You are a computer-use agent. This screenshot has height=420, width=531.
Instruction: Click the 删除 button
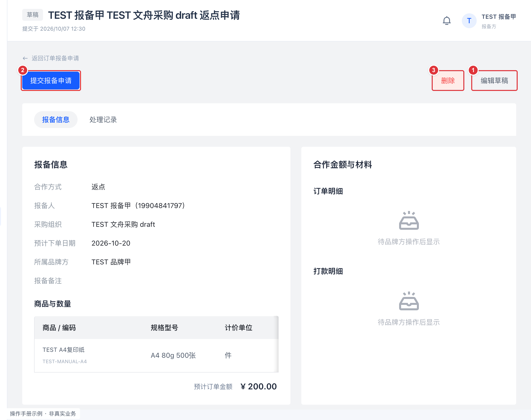[448, 81]
